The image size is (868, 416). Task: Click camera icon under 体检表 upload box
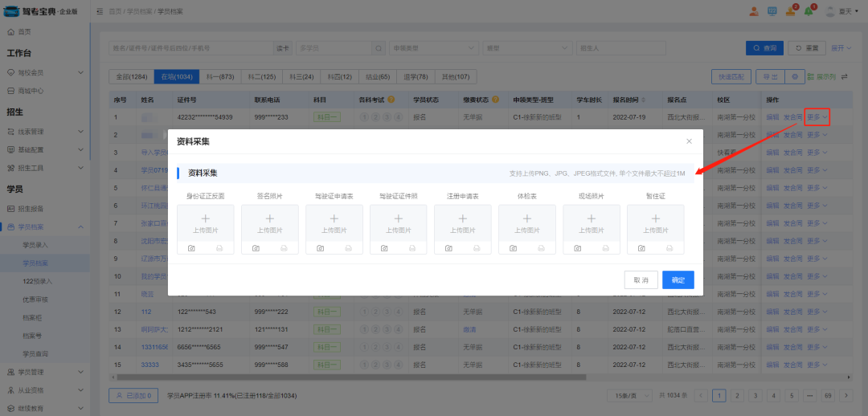click(513, 248)
